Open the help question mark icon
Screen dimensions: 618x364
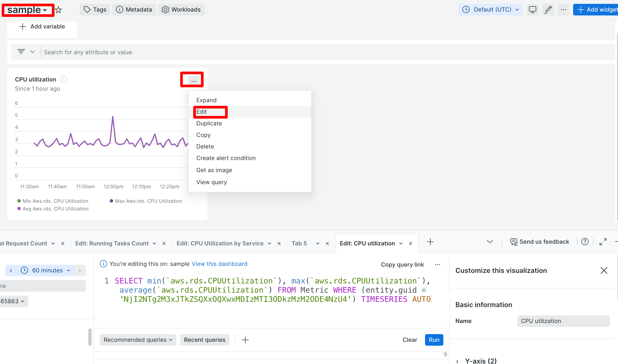(585, 242)
